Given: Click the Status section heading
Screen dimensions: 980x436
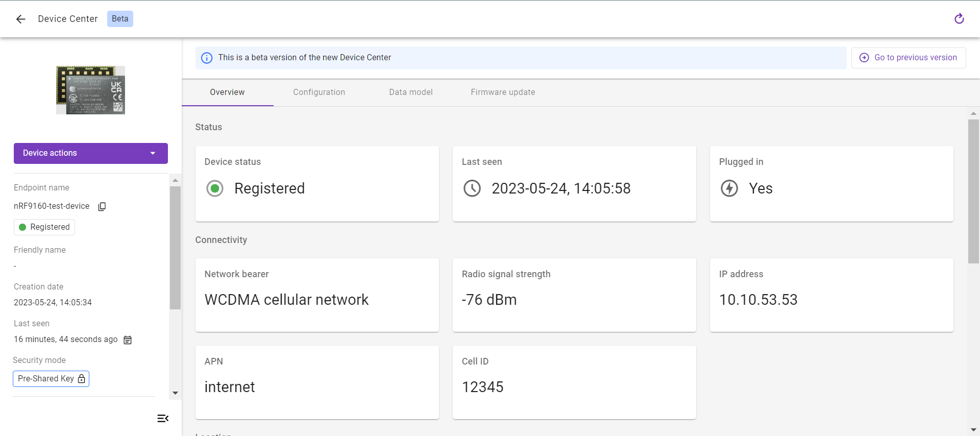Looking at the screenshot, I should tap(208, 127).
